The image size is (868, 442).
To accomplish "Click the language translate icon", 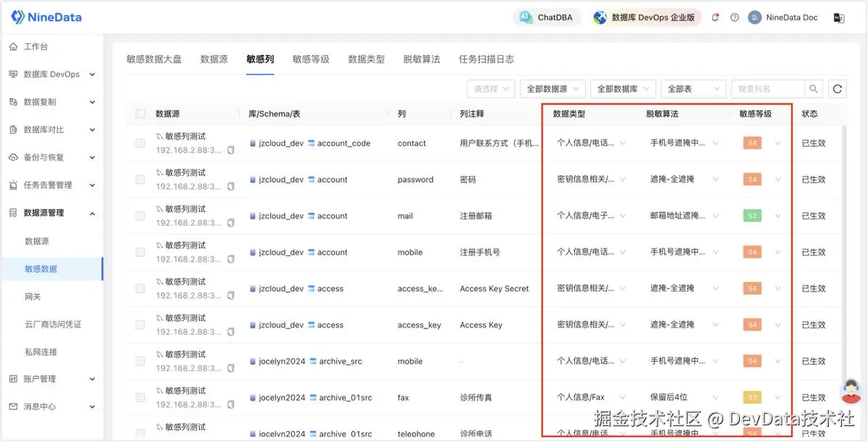I will (x=839, y=17).
